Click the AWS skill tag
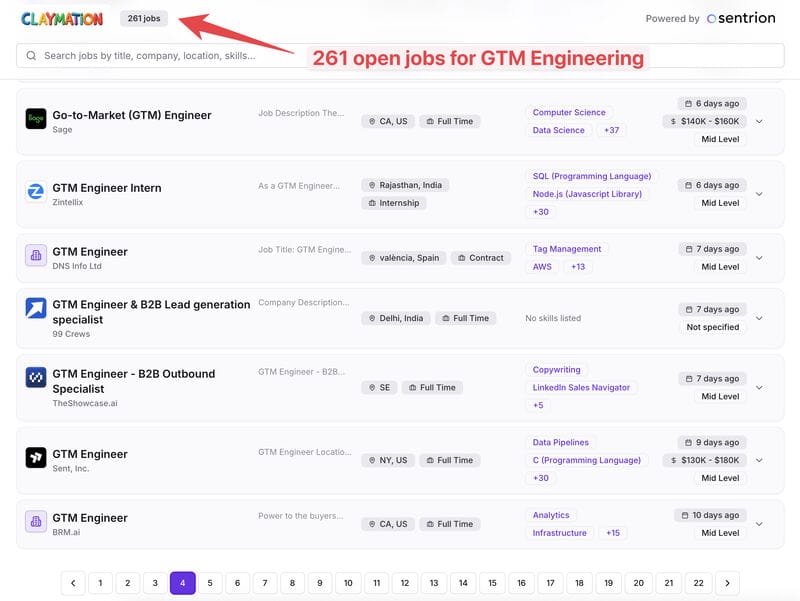Image resolution: width=800 pixels, height=601 pixels. (x=542, y=267)
